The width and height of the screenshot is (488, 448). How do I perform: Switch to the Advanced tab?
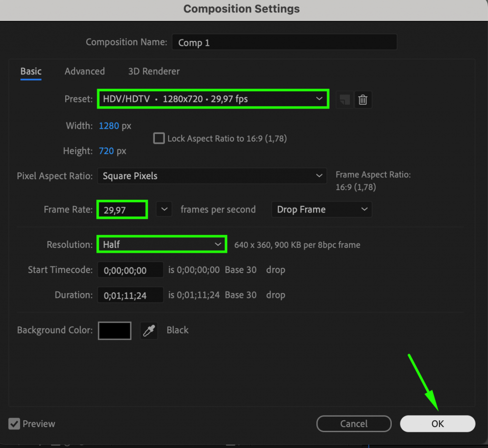tap(84, 71)
